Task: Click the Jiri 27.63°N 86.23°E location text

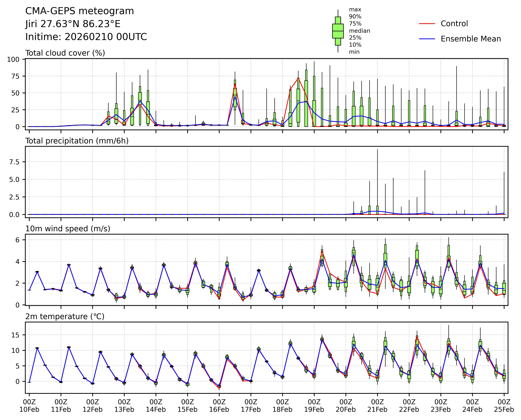Action: [73, 24]
